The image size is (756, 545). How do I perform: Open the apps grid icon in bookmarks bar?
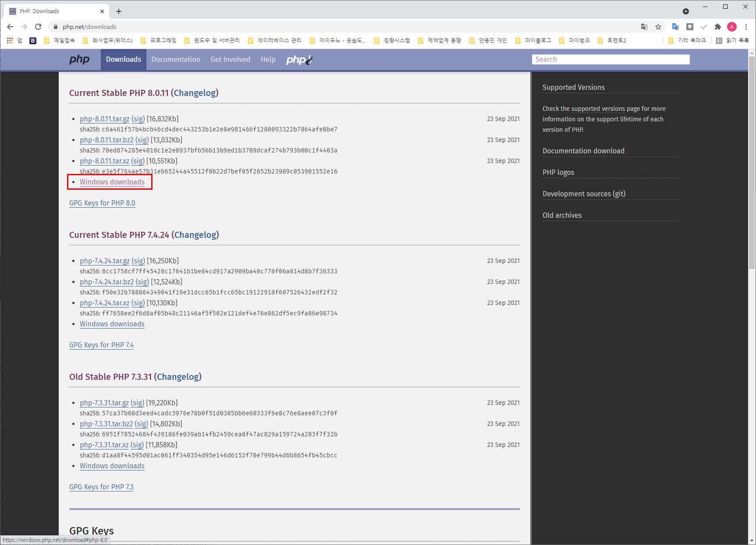pos(10,40)
